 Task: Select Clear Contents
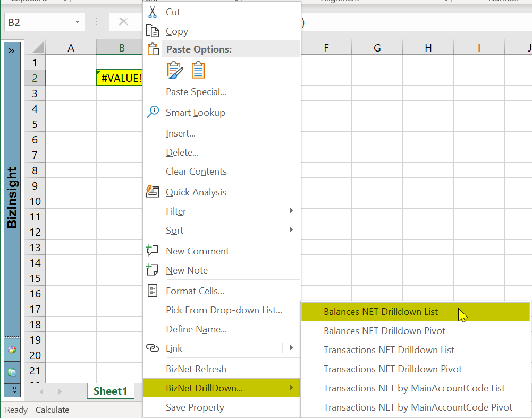click(x=222, y=172)
